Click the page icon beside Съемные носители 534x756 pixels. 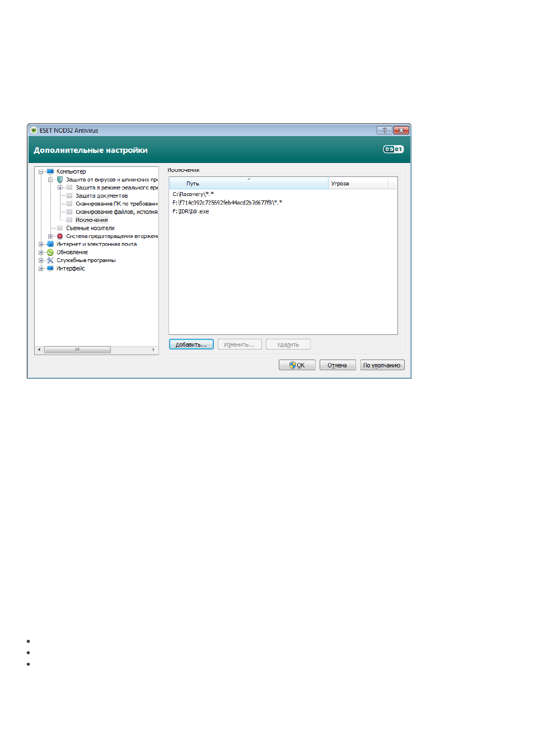tap(60, 228)
